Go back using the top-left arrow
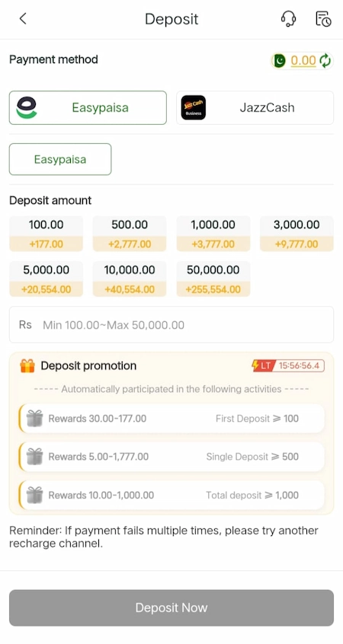343x644 pixels. [x=23, y=18]
